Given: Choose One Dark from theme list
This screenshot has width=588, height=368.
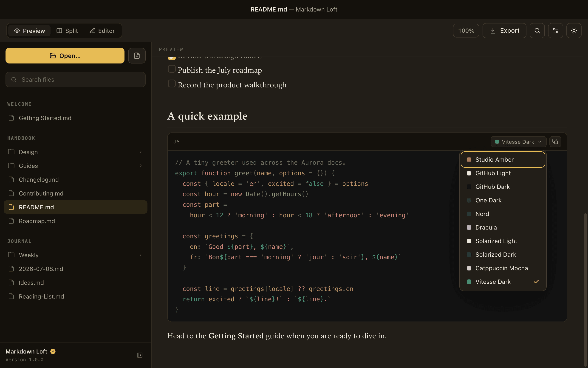Looking at the screenshot, I should click(x=503, y=200).
